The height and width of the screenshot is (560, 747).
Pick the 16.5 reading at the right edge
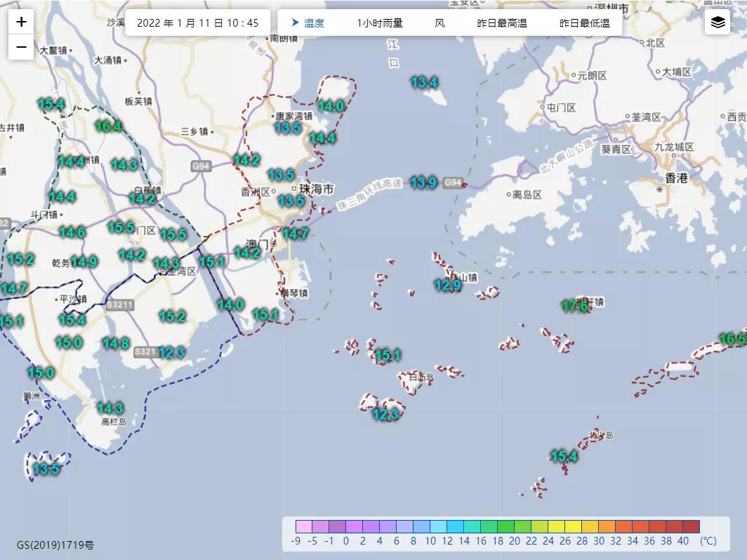coord(733,340)
